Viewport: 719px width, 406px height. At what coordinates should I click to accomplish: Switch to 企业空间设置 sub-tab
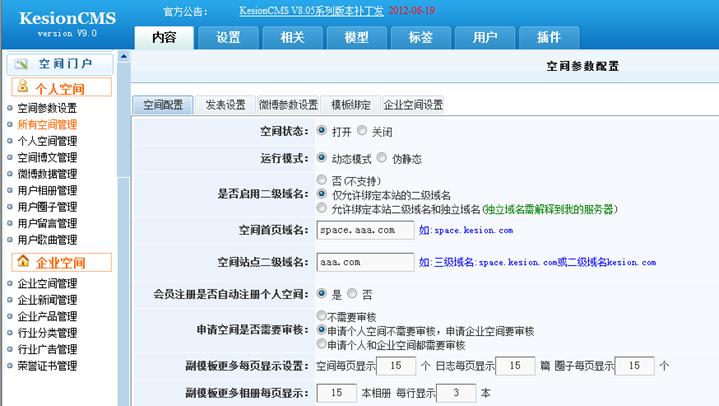[413, 105]
